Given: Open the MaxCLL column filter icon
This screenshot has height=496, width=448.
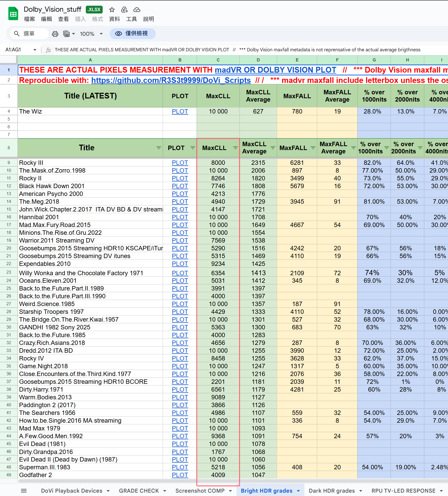Looking at the screenshot, I should point(235,148).
